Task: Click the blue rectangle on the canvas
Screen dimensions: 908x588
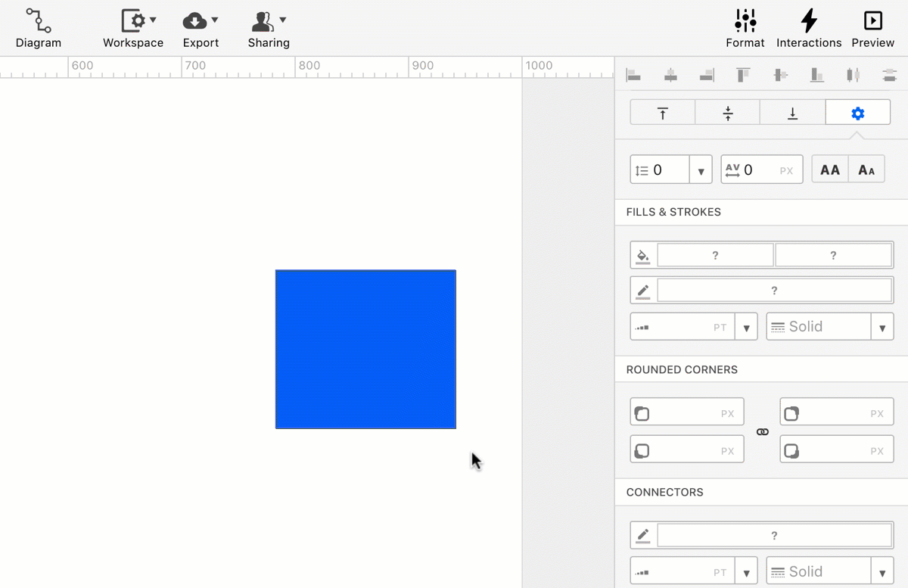Action: [365, 349]
